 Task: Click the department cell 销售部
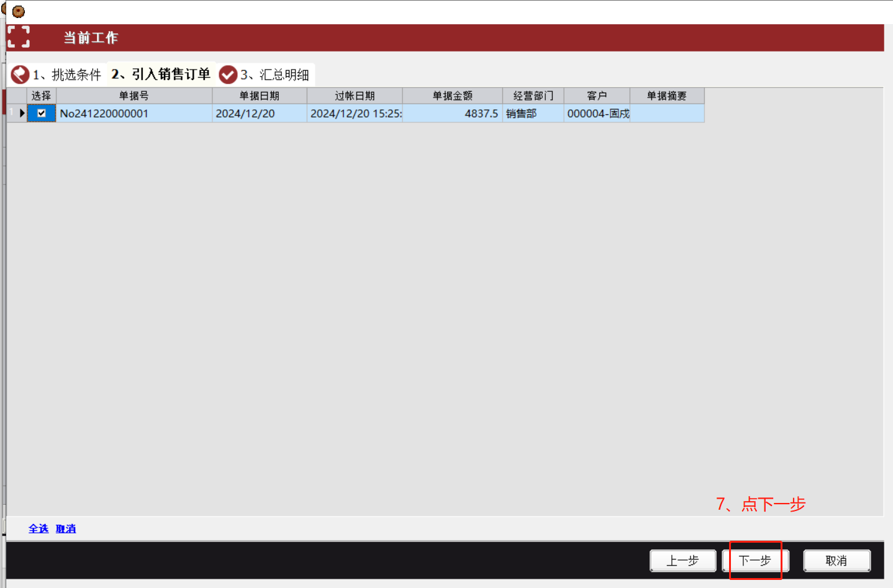(x=533, y=114)
